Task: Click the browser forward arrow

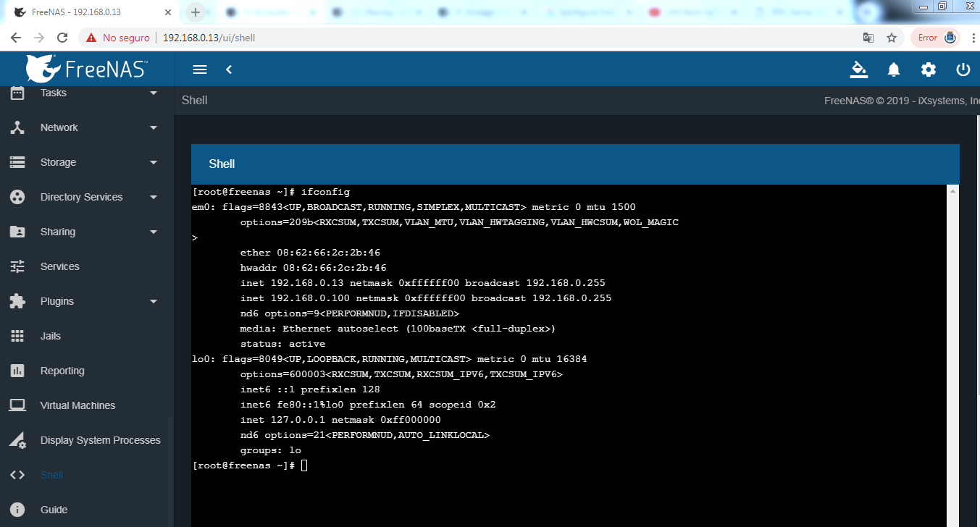Action: click(x=39, y=38)
